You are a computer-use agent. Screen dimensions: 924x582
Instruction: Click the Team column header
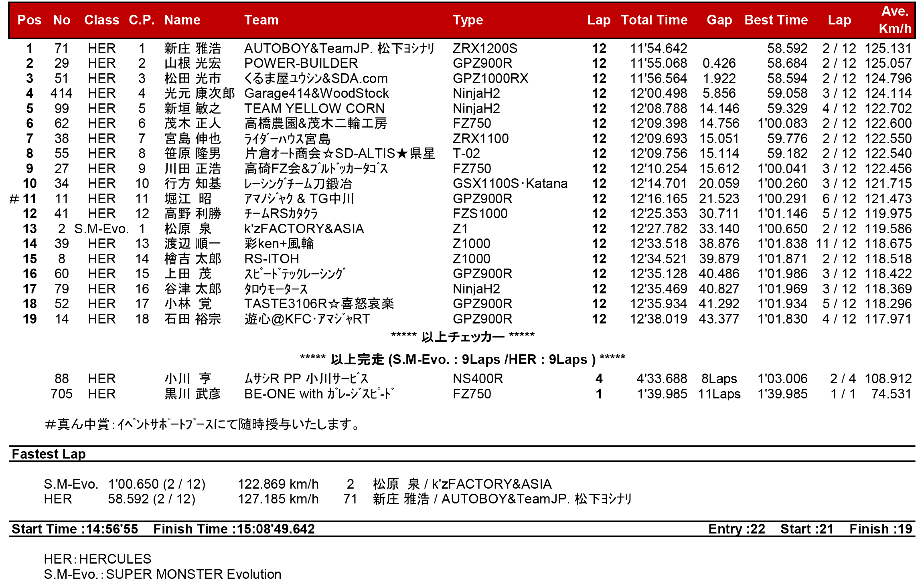pos(261,20)
